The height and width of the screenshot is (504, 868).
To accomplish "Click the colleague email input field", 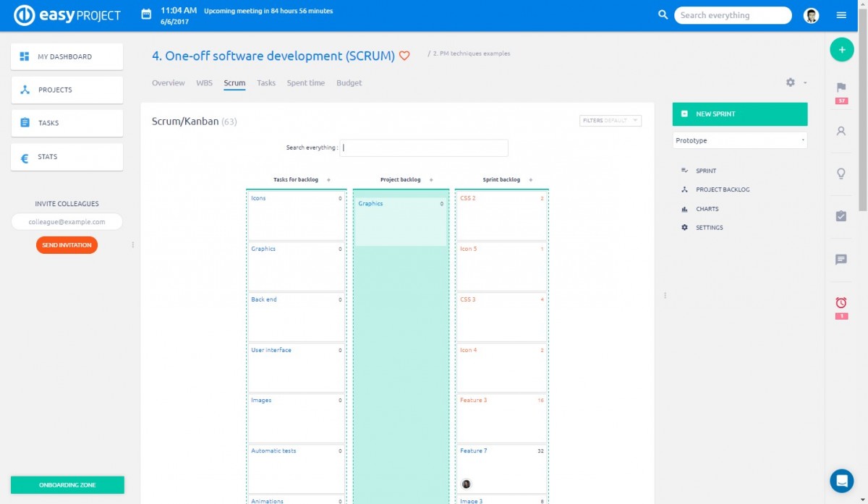I will click(x=67, y=222).
